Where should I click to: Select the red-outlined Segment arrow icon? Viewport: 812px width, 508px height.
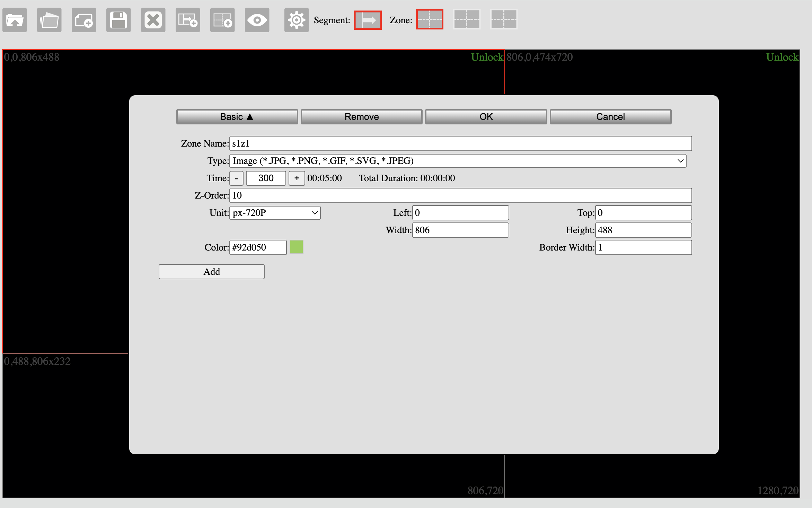point(368,20)
